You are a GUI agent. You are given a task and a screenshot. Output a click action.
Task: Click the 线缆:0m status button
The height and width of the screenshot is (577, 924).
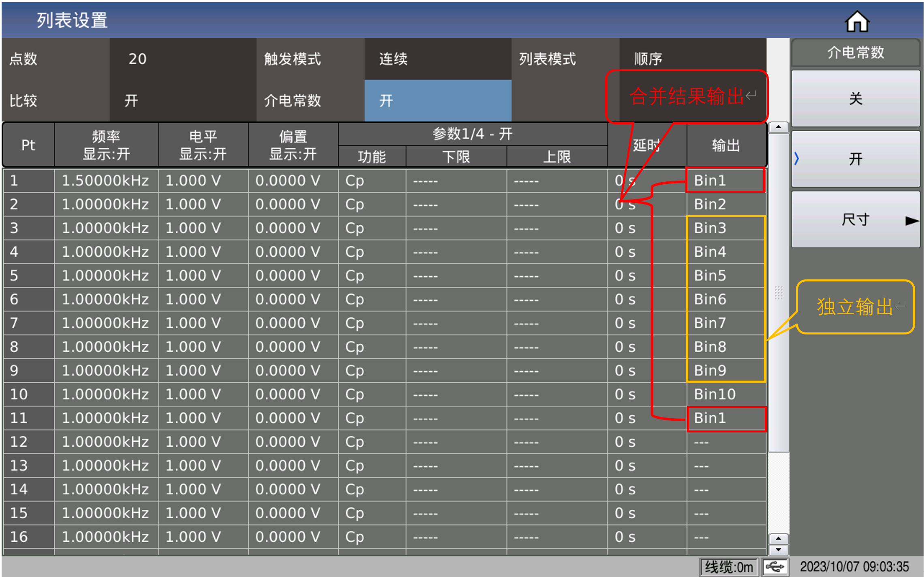728,567
